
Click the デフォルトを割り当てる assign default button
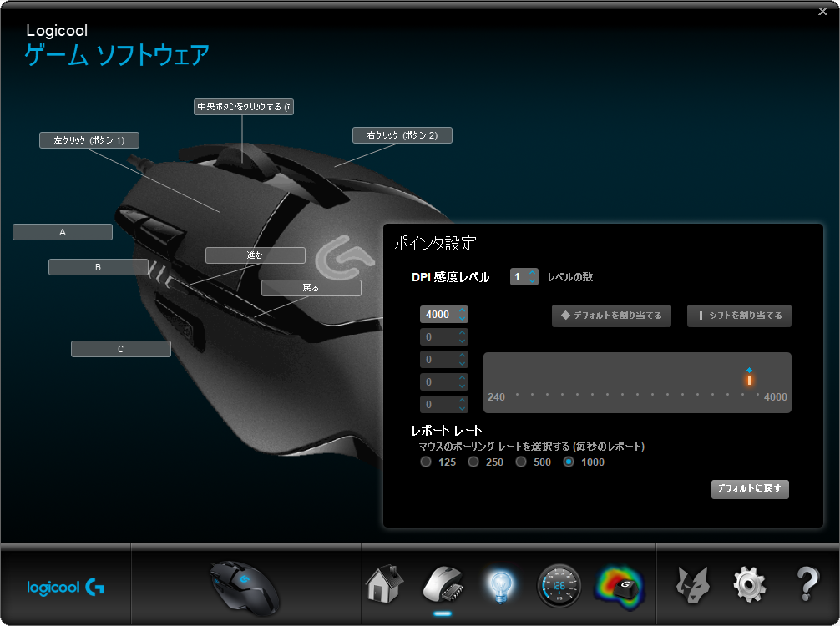click(611, 316)
